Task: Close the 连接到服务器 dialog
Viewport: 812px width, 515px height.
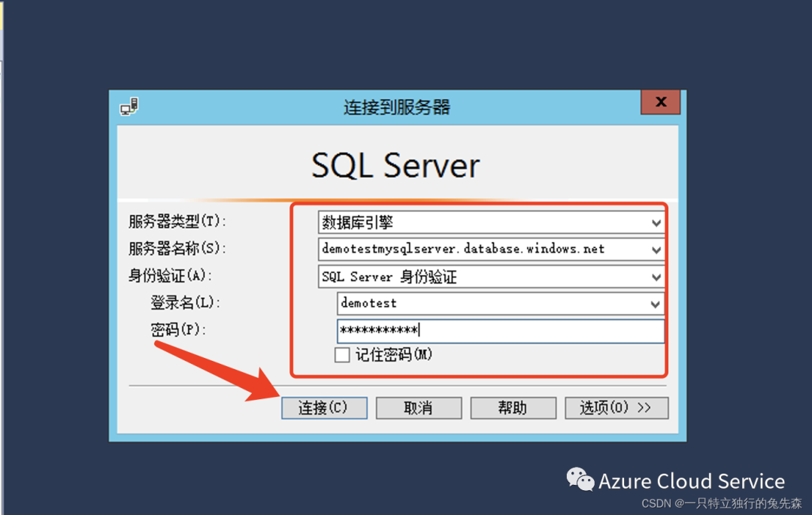Action: (x=660, y=102)
